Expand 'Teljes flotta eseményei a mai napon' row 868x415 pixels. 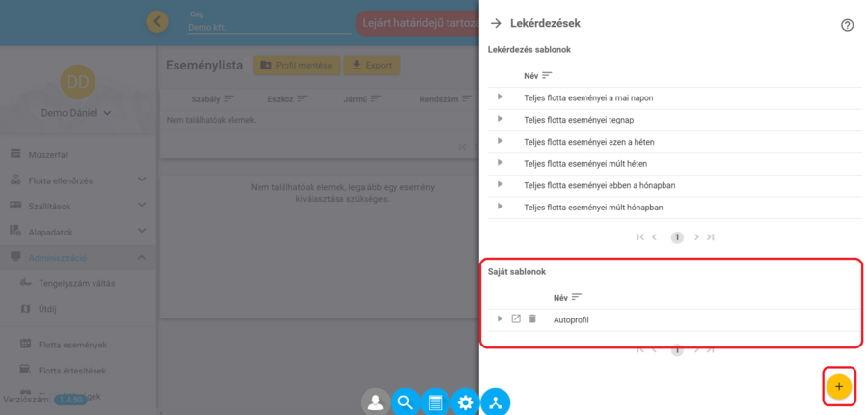coord(500,97)
